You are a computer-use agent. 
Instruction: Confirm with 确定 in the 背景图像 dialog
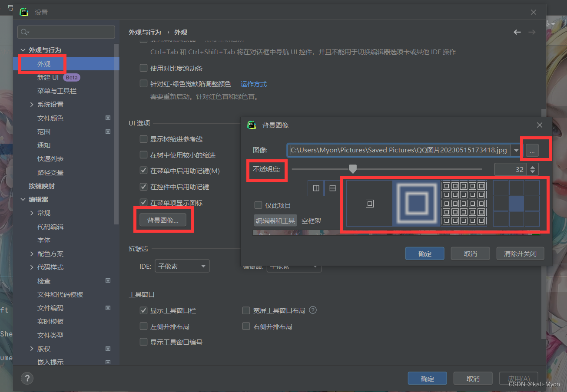pyautogui.click(x=425, y=254)
